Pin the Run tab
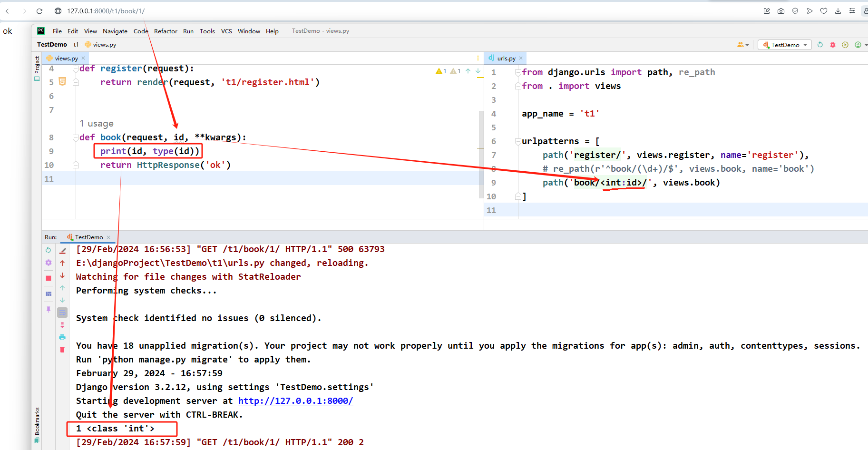 click(48, 309)
